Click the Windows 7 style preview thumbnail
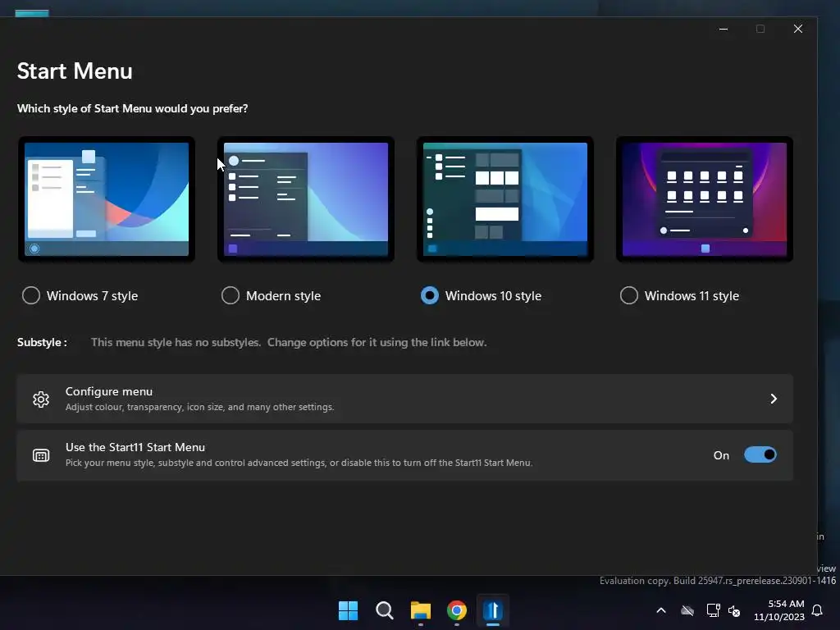Image resolution: width=840 pixels, height=630 pixels. pyautogui.click(x=107, y=199)
